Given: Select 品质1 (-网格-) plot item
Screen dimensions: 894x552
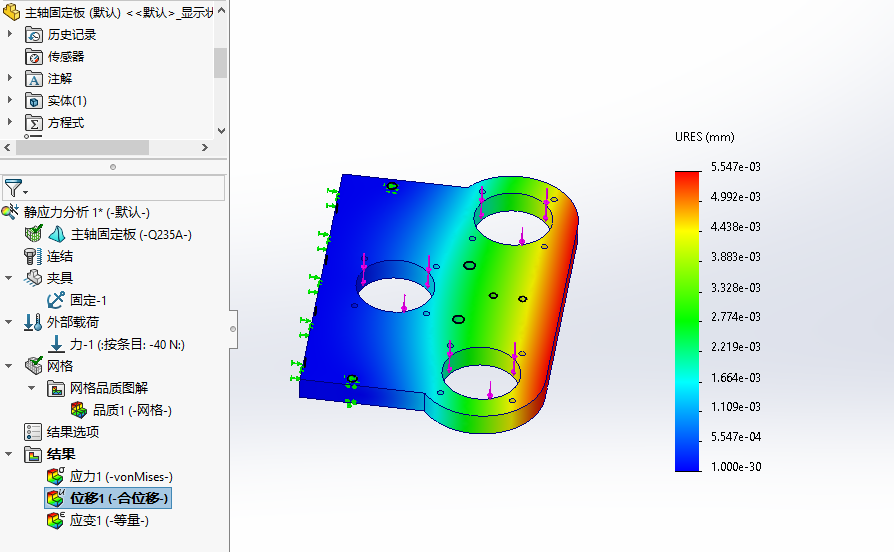Looking at the screenshot, I should (132, 410).
